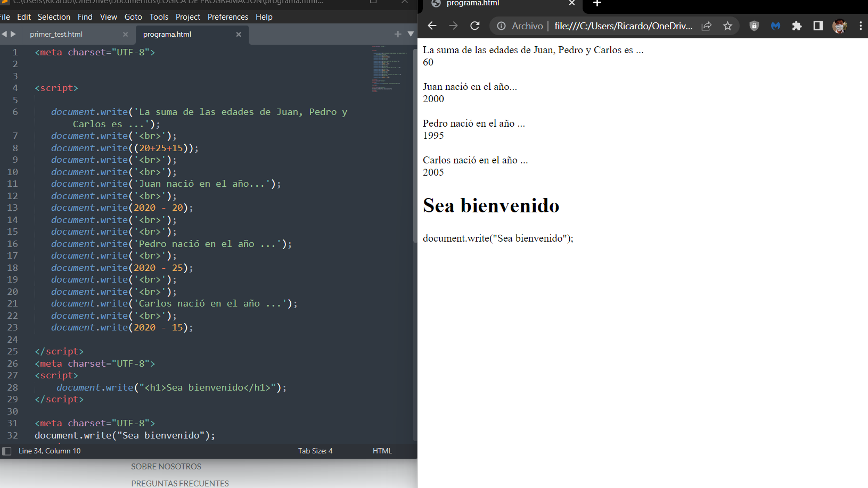This screenshot has width=868, height=488.
Task: Click line number 28 in the gutter
Action: coord(12,387)
